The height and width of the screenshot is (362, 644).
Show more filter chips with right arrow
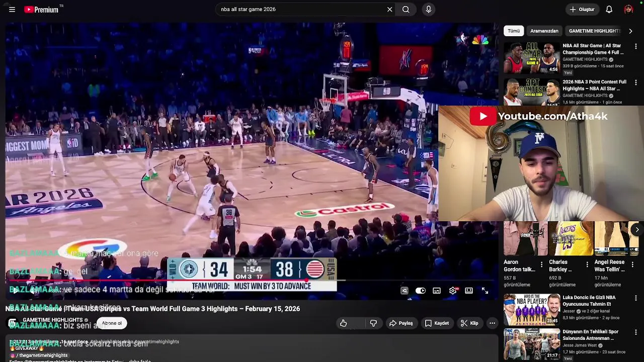tap(630, 31)
